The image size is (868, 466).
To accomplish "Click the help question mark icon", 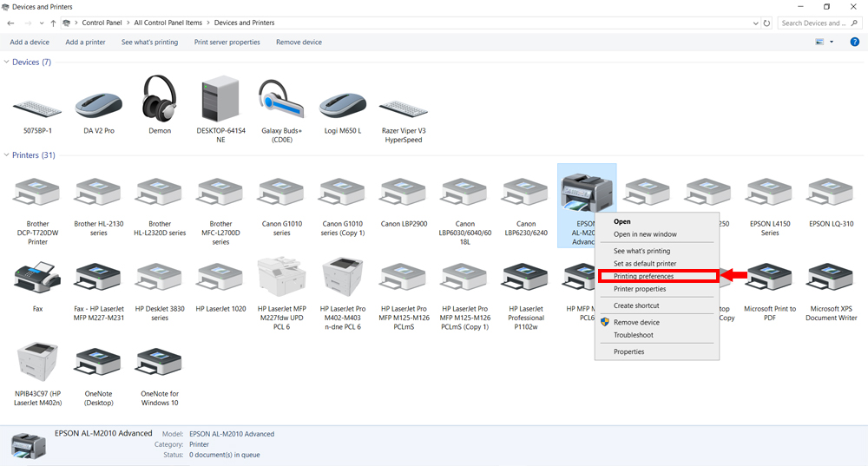I will pos(854,42).
